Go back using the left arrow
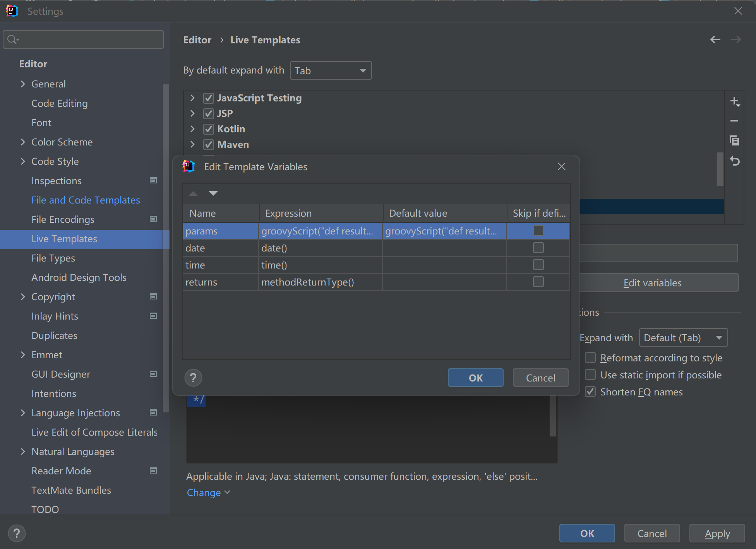Screen dimensions: 756x549 [715, 39]
